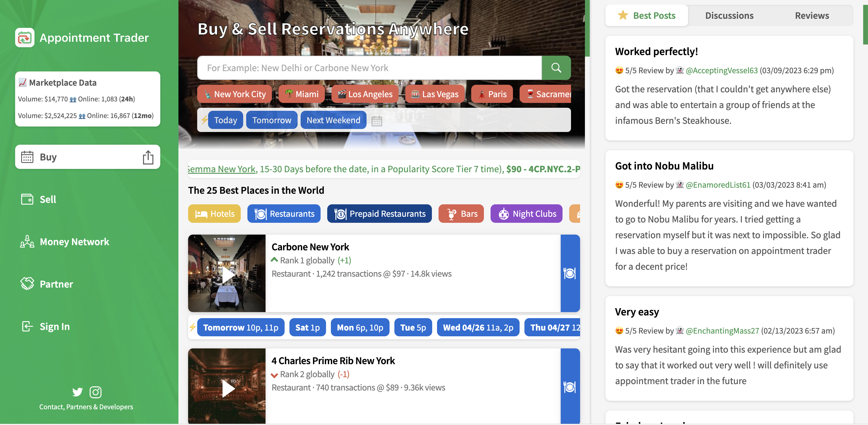Screen dimensions: 868x425
Task: Filter reservations for Tomorrow
Action: (x=272, y=120)
